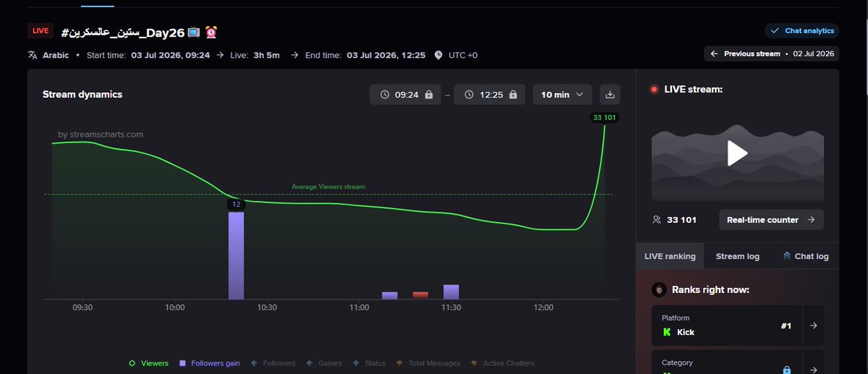Click the red followers bar near 11:20
Image resolution: width=868 pixels, height=374 pixels.
(420, 295)
